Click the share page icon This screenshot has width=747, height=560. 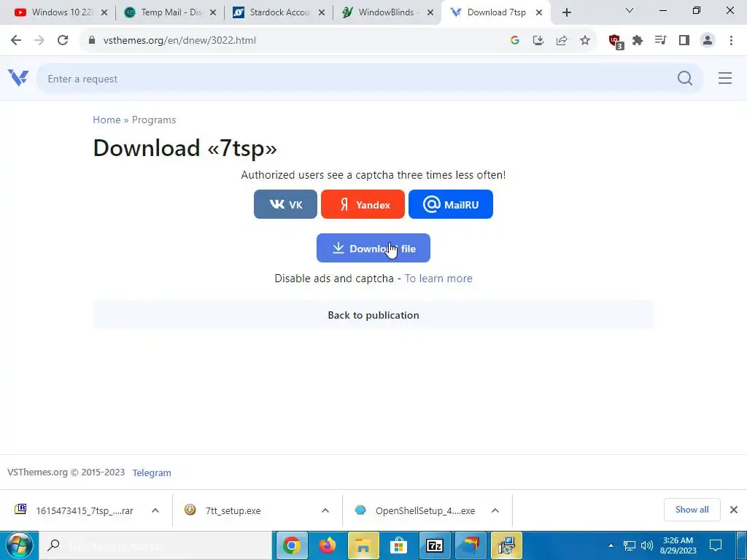(562, 41)
